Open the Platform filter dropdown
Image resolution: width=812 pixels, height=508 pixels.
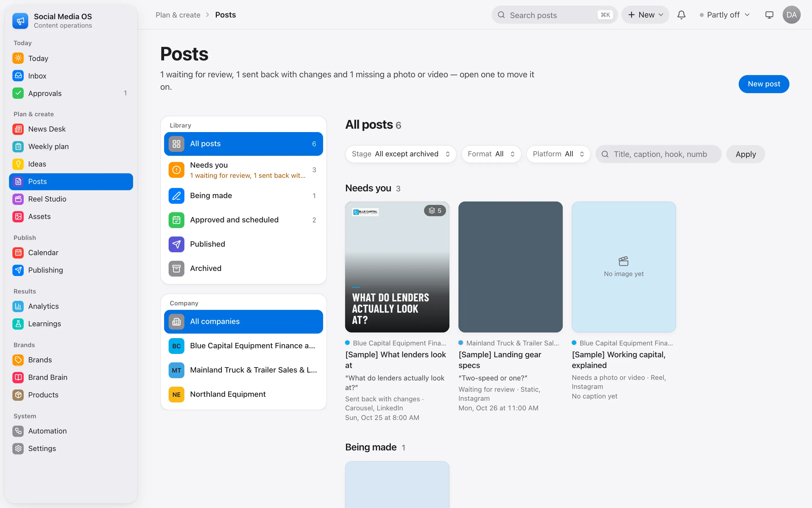tap(558, 154)
